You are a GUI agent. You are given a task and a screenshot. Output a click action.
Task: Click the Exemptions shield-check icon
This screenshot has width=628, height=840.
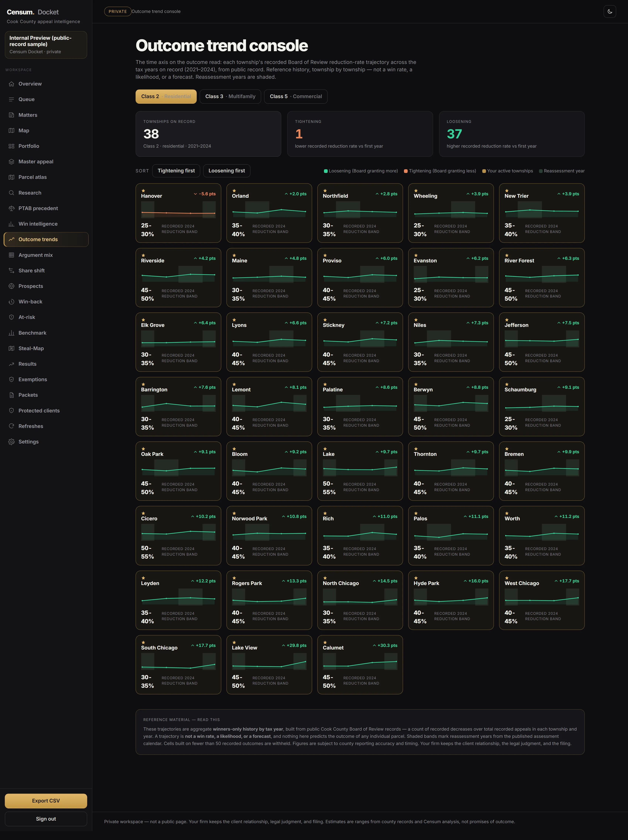pos(11,380)
